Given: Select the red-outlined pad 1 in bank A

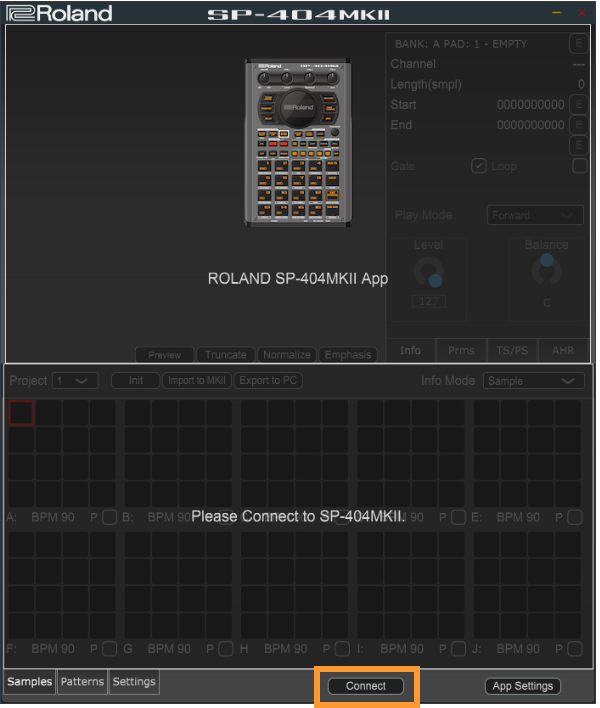Looking at the screenshot, I should 21,413.
